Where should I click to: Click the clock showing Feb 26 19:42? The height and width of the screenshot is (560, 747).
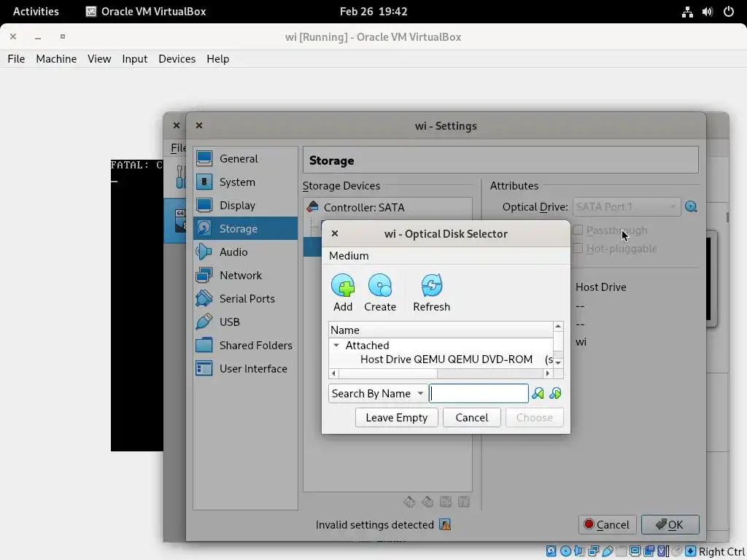[x=373, y=12]
